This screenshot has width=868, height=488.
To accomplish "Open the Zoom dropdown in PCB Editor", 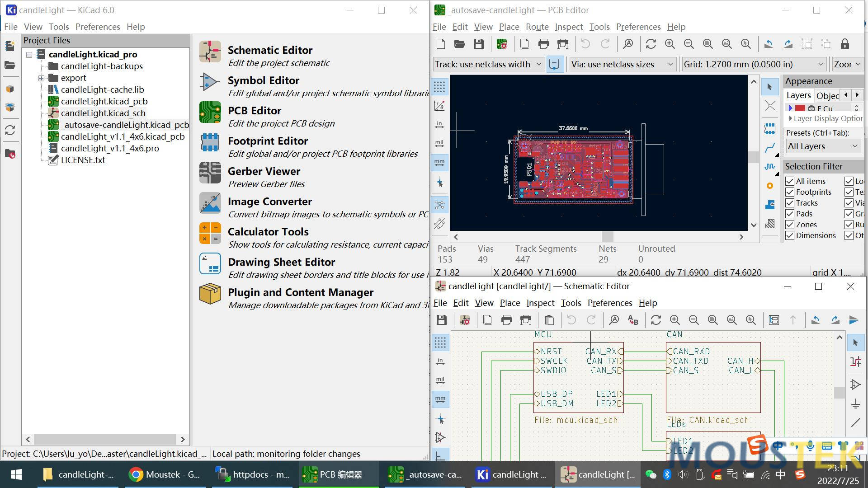I will tap(847, 64).
